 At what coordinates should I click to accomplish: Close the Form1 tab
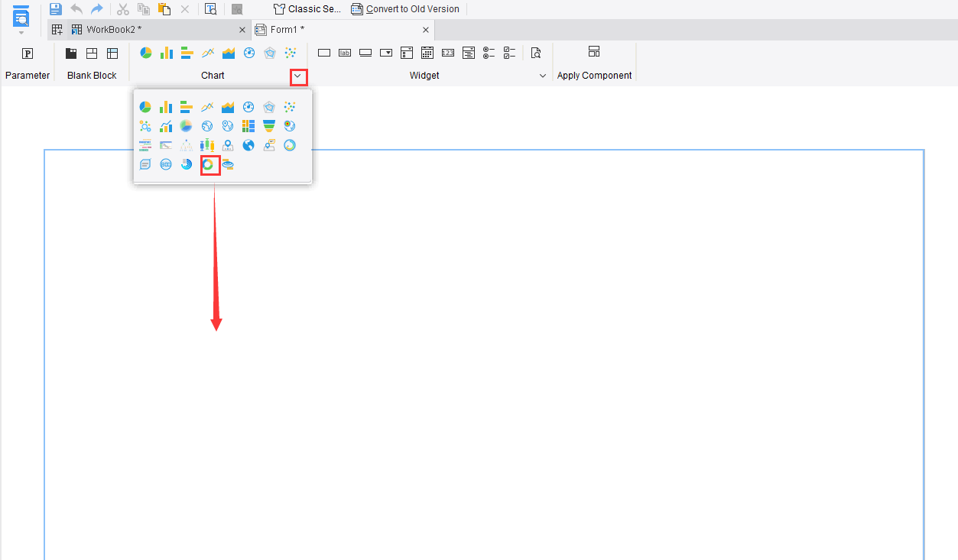tap(426, 30)
